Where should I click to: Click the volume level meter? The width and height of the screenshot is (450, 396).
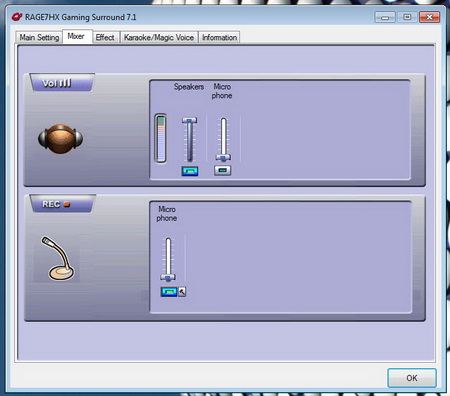pyautogui.click(x=161, y=138)
